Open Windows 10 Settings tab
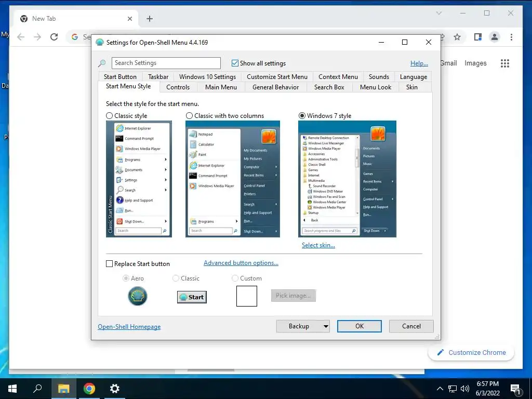 pos(208,77)
